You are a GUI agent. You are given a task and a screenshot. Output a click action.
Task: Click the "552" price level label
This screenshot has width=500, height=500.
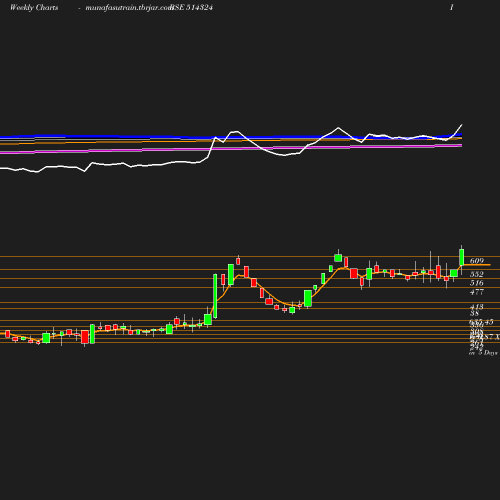(476, 274)
